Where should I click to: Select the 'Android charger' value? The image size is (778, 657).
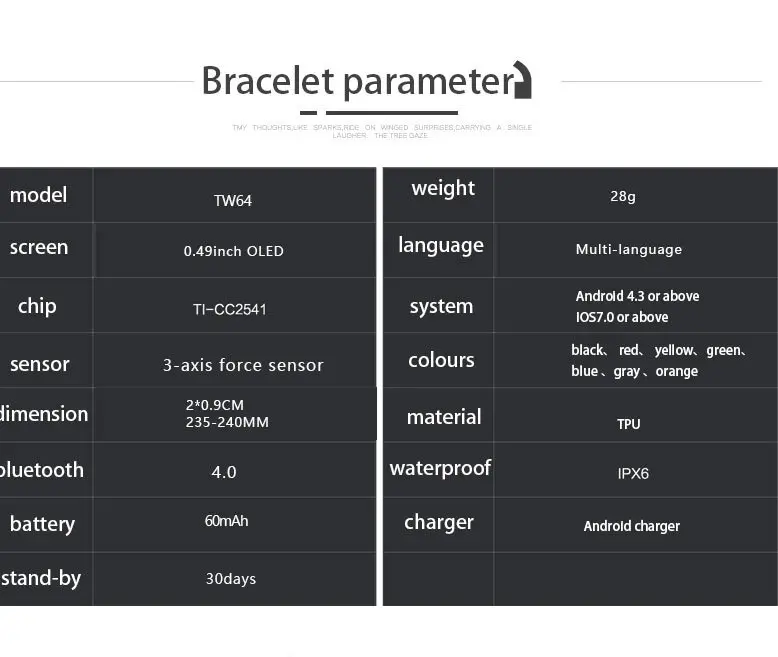click(632, 526)
